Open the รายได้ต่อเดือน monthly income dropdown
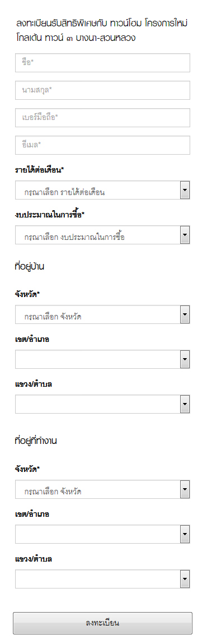Screen dimensions: 207x644 click(x=102, y=190)
